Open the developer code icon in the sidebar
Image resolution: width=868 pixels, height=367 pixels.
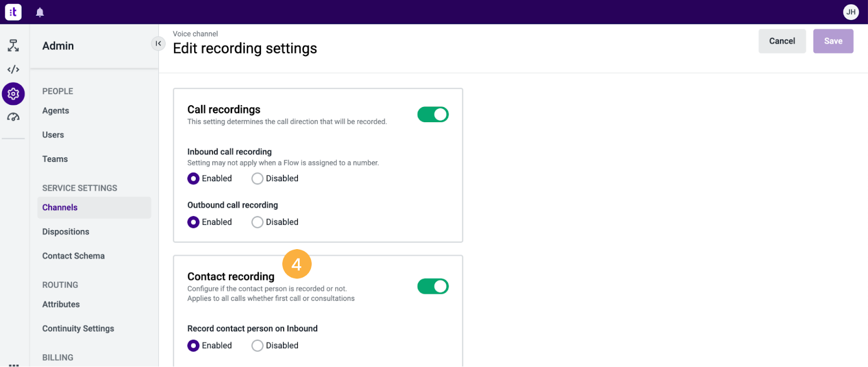click(x=13, y=69)
